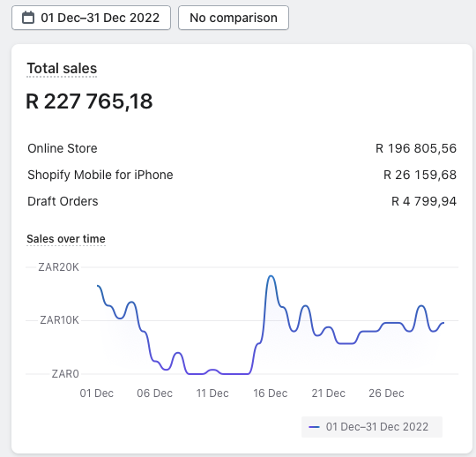
Task: Click the ZAR10K gridline label
Action: (60, 320)
